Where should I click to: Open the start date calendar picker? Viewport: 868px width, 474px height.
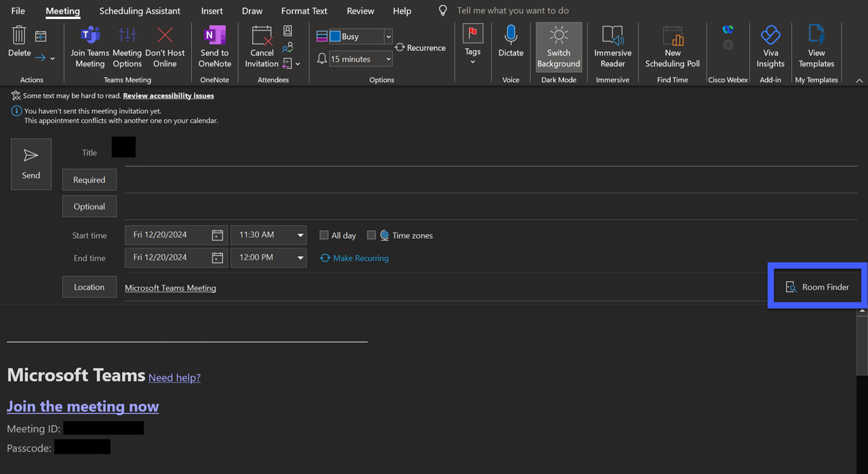pyautogui.click(x=217, y=235)
